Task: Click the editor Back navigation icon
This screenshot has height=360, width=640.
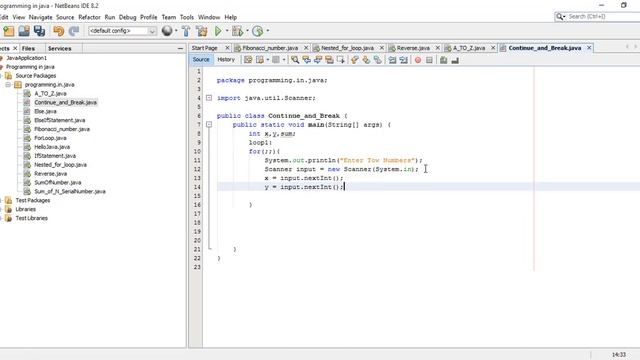Action: coord(259,60)
